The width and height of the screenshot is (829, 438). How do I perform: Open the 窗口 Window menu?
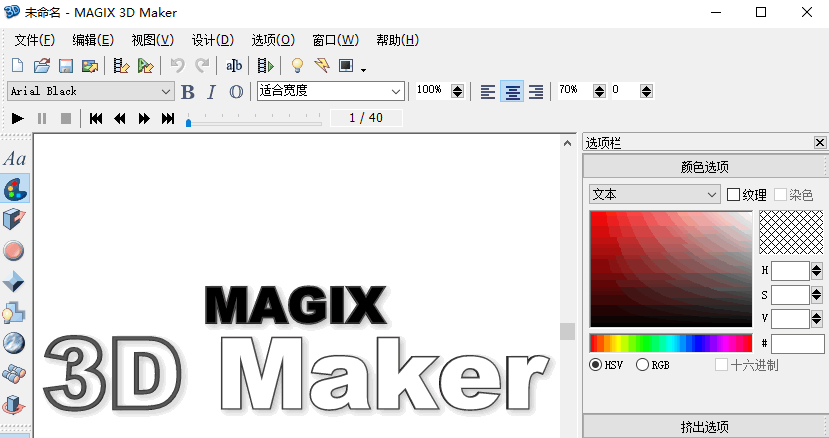click(x=335, y=40)
